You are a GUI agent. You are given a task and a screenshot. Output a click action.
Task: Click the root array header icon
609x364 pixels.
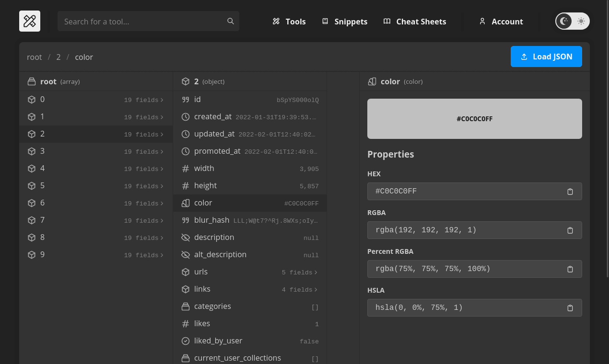tap(32, 81)
